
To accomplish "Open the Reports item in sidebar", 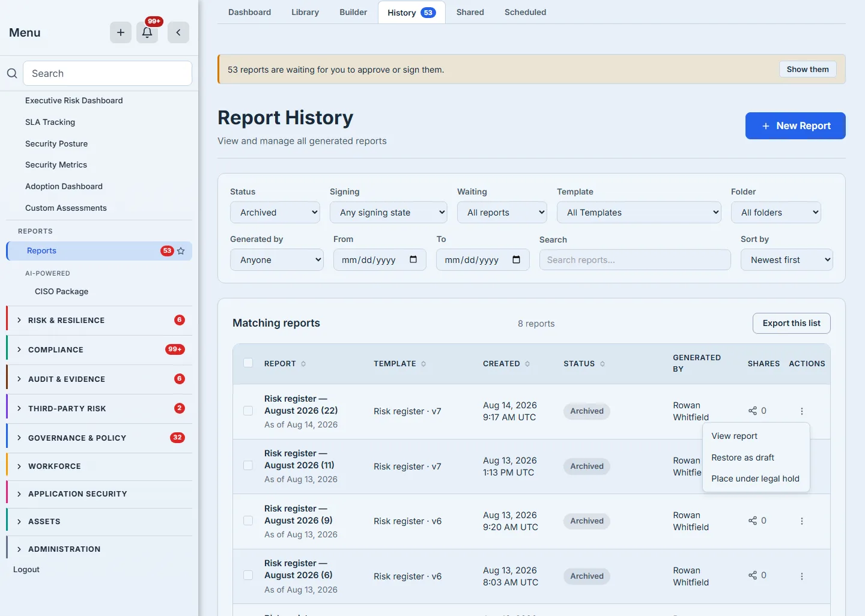I will click(99, 251).
